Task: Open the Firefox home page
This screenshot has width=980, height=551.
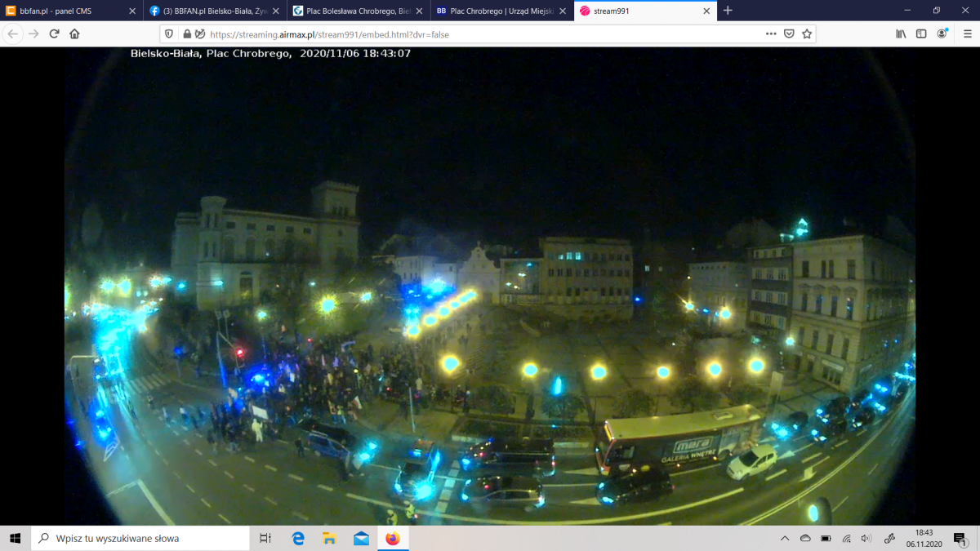Action: (x=75, y=34)
